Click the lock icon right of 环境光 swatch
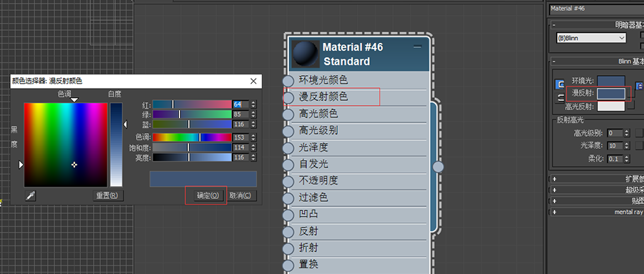The image size is (644, 274). tap(639, 86)
